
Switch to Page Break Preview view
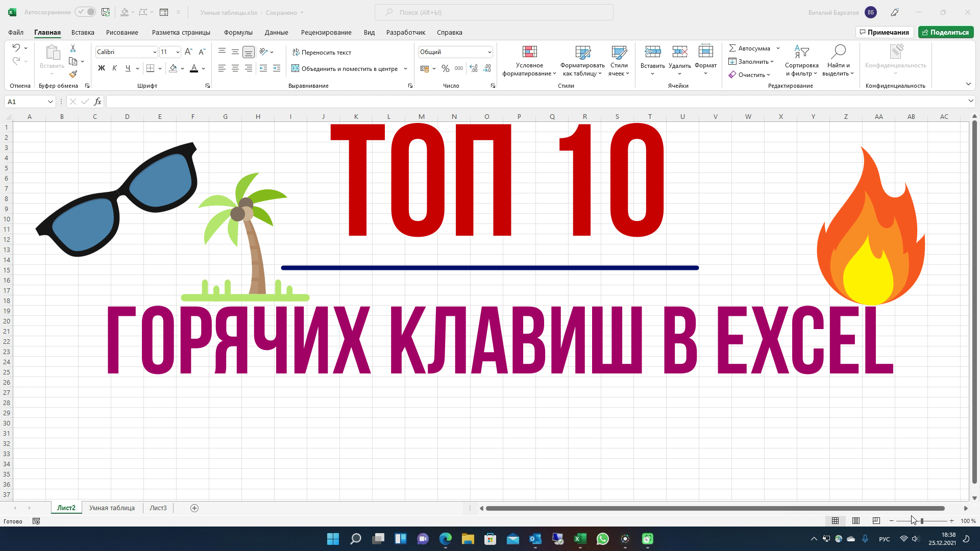(x=876, y=521)
